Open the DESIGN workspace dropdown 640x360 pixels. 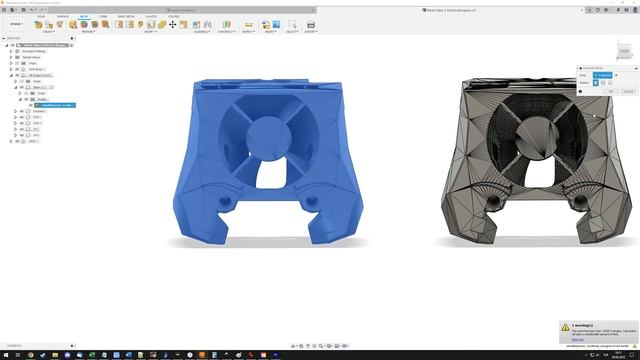coord(16,24)
